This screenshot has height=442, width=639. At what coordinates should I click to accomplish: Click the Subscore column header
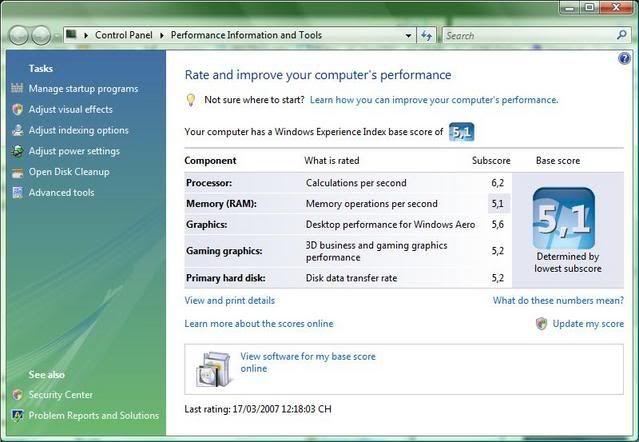click(x=491, y=161)
